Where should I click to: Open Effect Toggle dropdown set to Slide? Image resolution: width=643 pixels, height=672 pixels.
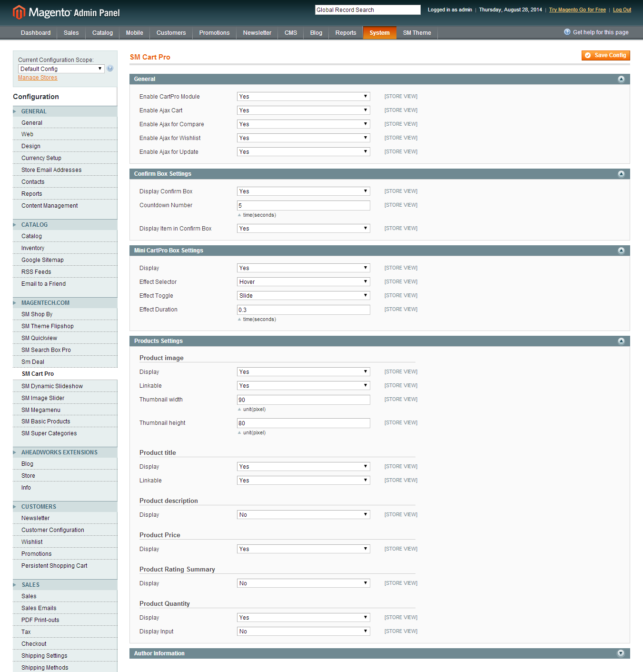point(304,296)
